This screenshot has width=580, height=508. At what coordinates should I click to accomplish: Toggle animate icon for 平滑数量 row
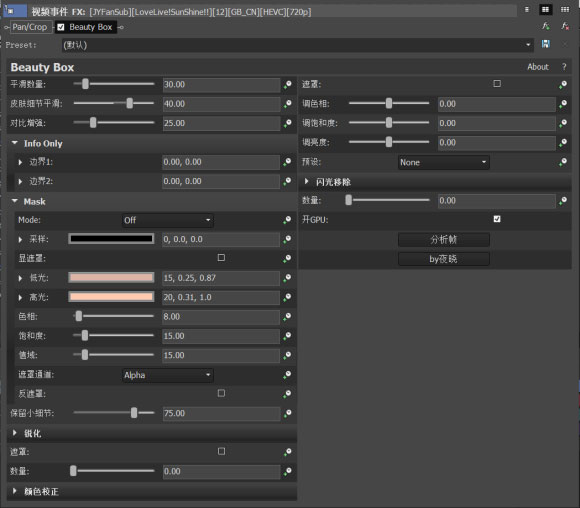(x=287, y=84)
